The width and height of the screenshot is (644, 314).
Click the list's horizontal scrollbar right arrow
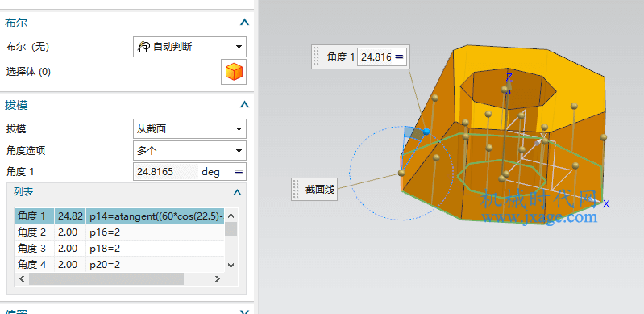coord(218,278)
